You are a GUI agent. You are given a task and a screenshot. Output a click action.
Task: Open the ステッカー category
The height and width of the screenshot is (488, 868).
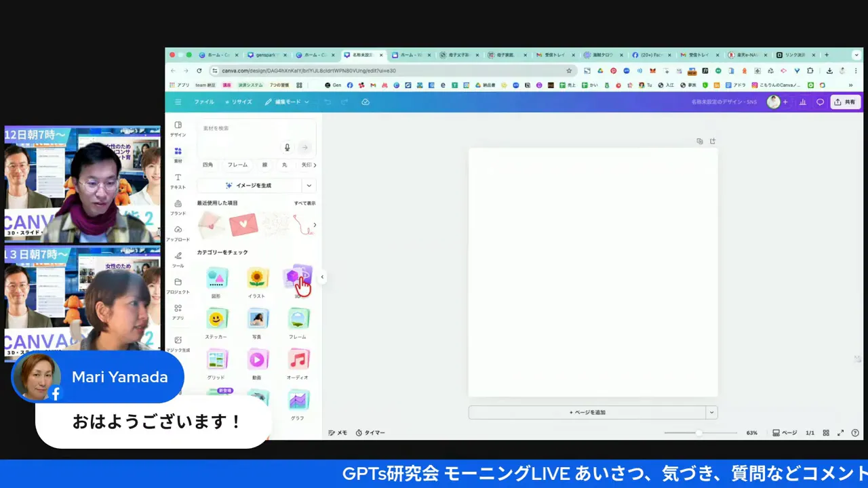click(x=217, y=319)
